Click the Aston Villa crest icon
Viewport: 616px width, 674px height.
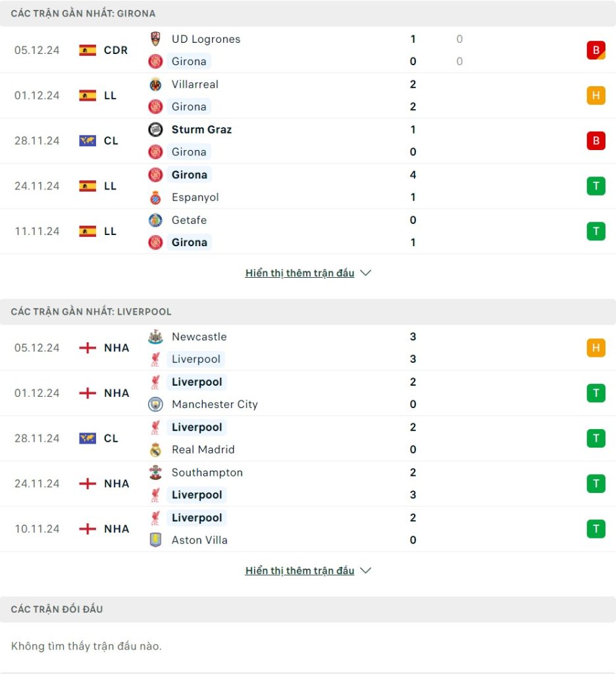pyautogui.click(x=155, y=540)
